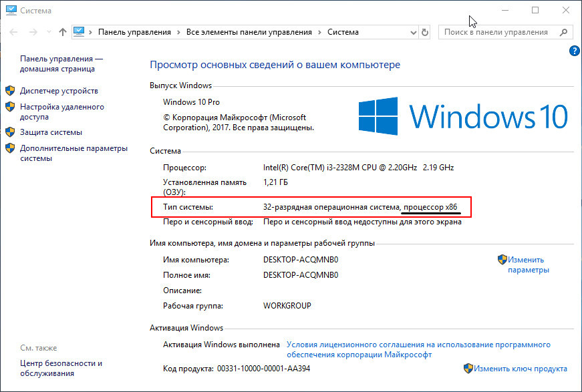Image resolution: width=582 pixels, height=392 pixels.
Task: Click shield icon beside 'Настройка удаленного доступа'
Action: tap(10, 107)
